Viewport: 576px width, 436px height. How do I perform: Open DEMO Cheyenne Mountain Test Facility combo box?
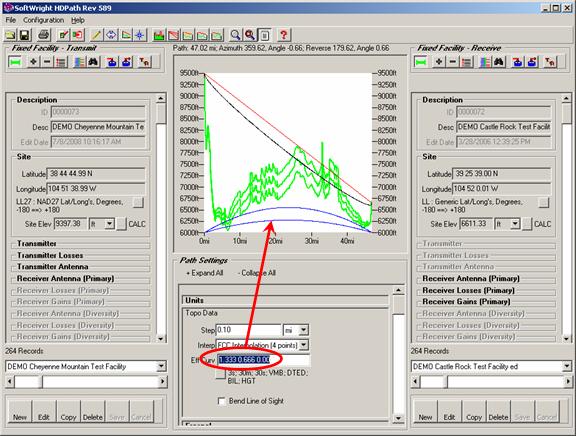click(161, 367)
